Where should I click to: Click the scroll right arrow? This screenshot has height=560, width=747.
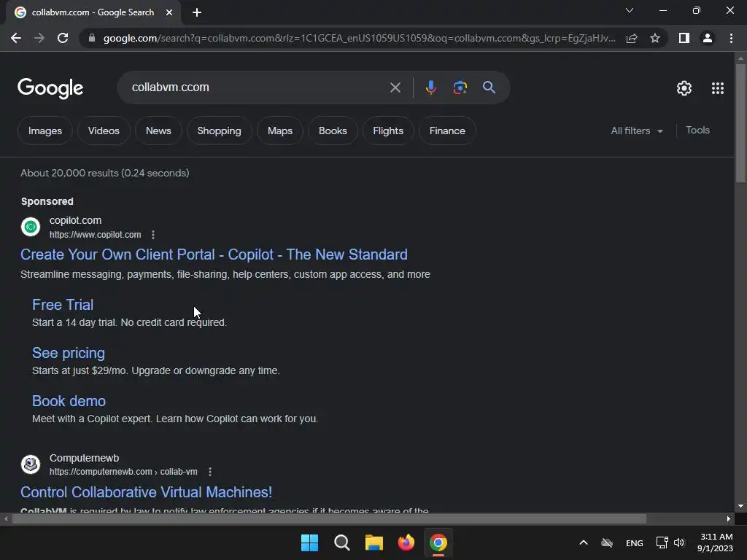point(729,518)
